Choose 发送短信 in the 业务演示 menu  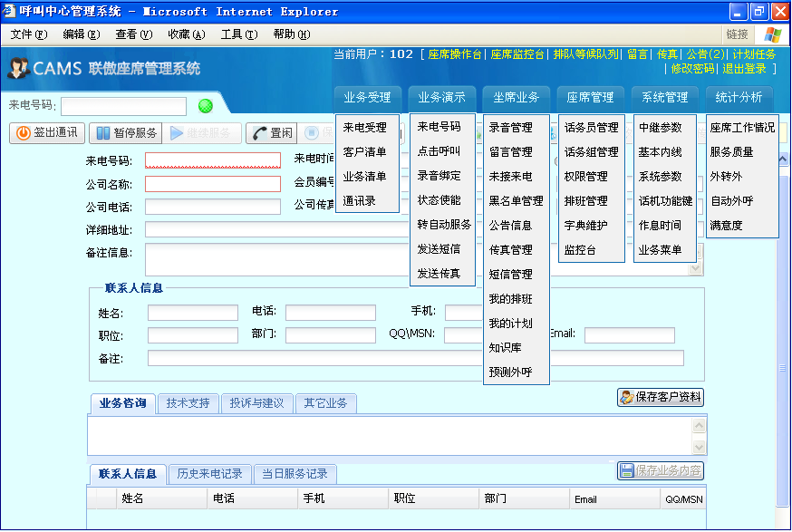coord(439,249)
